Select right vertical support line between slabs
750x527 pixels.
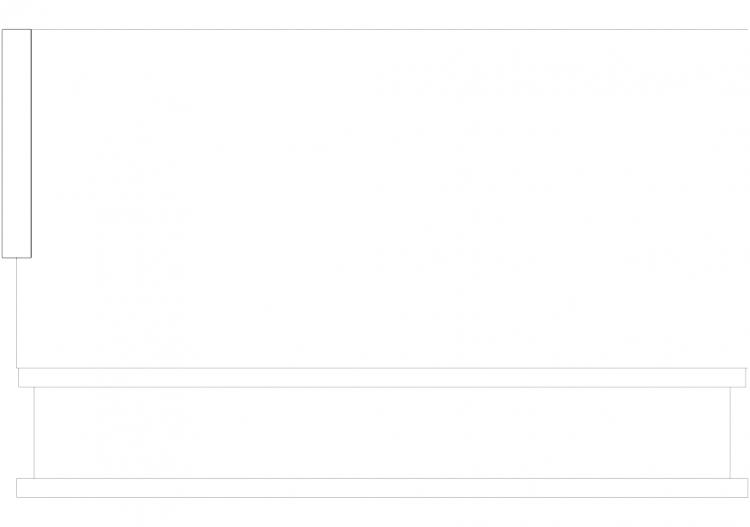(x=730, y=433)
